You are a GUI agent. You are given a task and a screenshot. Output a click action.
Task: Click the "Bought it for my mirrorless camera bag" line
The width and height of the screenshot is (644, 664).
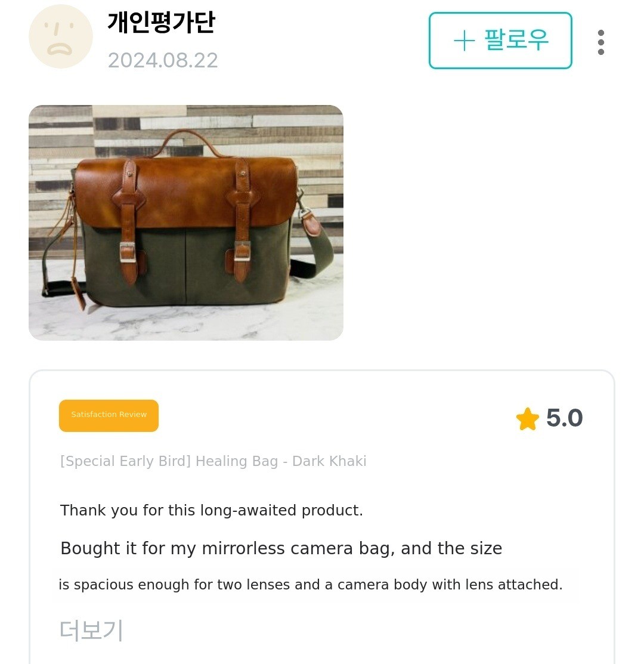(x=281, y=548)
